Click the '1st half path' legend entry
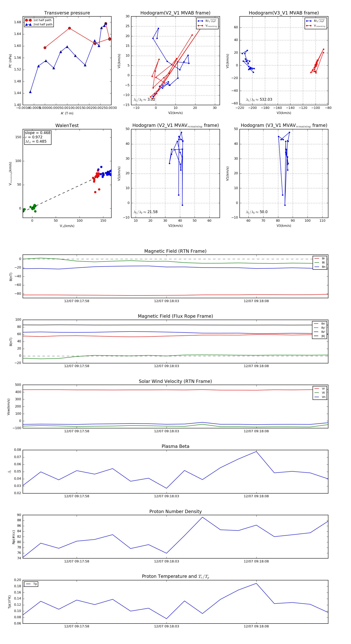Image resolution: width=351 pixels, height=644 pixels. click(38, 20)
